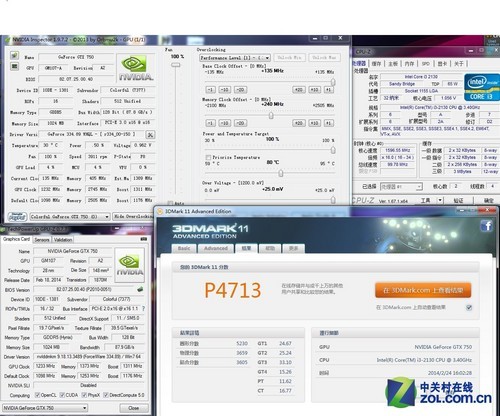This screenshot has height=416, width=500.
Task: Select the Graphics Card tab in GPU-Z
Action: click(x=16, y=239)
